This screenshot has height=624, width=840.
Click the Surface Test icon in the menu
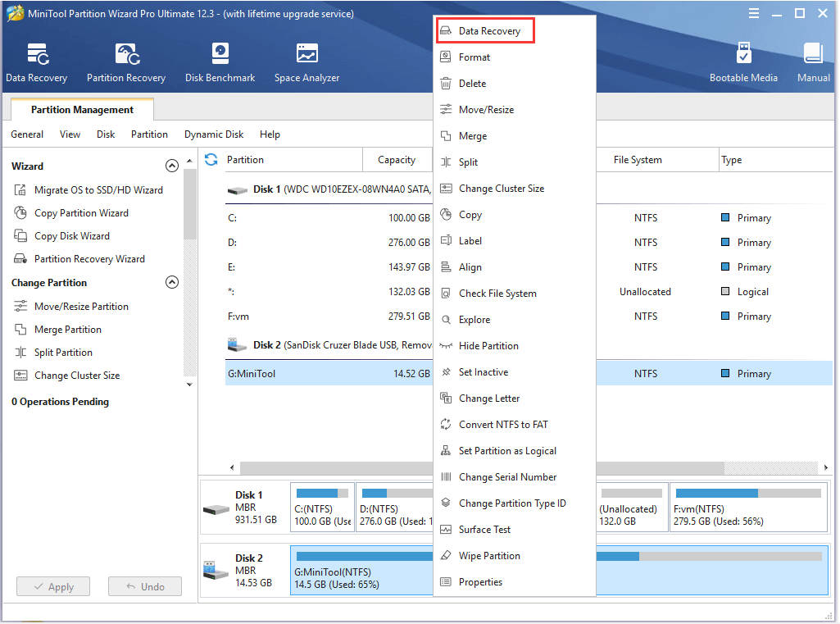[446, 530]
